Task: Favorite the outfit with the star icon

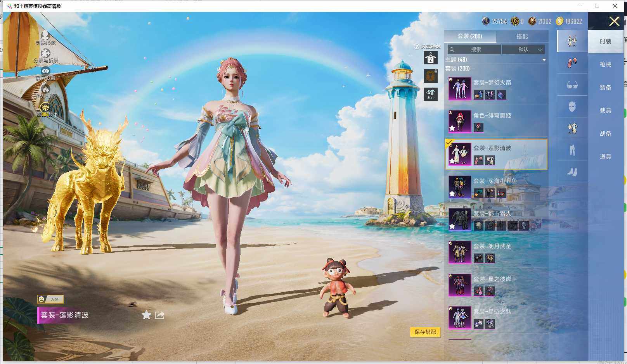Action: 146,315
